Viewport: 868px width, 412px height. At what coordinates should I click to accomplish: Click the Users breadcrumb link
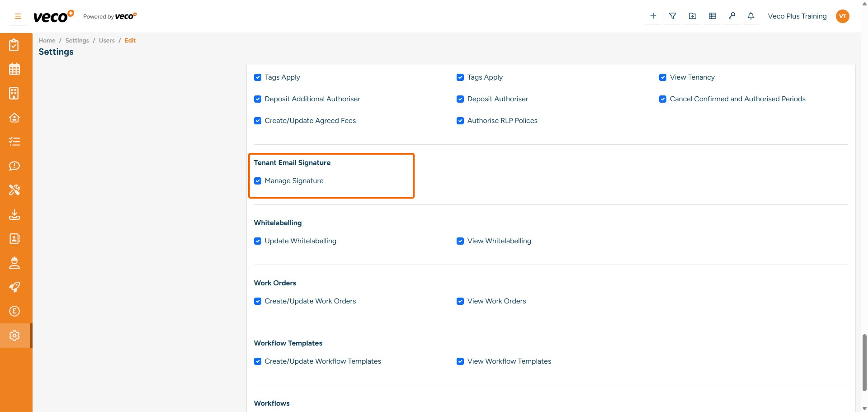coord(107,40)
